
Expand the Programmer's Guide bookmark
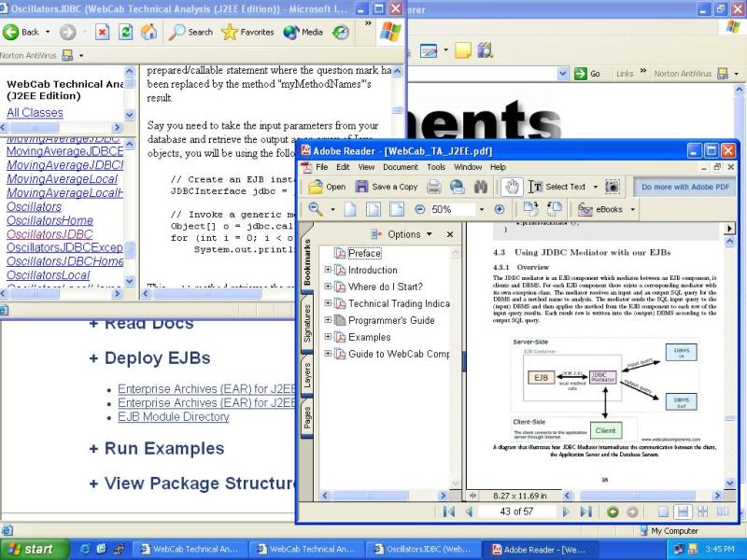(328, 319)
